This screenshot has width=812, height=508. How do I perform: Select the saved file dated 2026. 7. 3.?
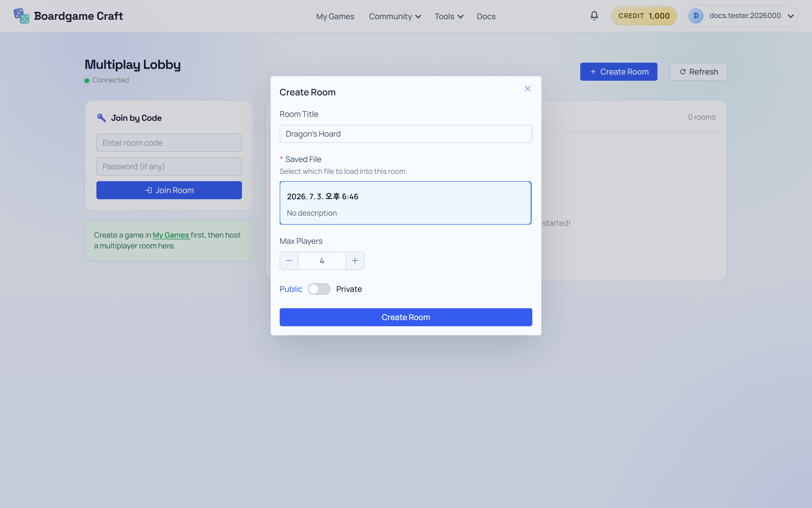pyautogui.click(x=405, y=203)
